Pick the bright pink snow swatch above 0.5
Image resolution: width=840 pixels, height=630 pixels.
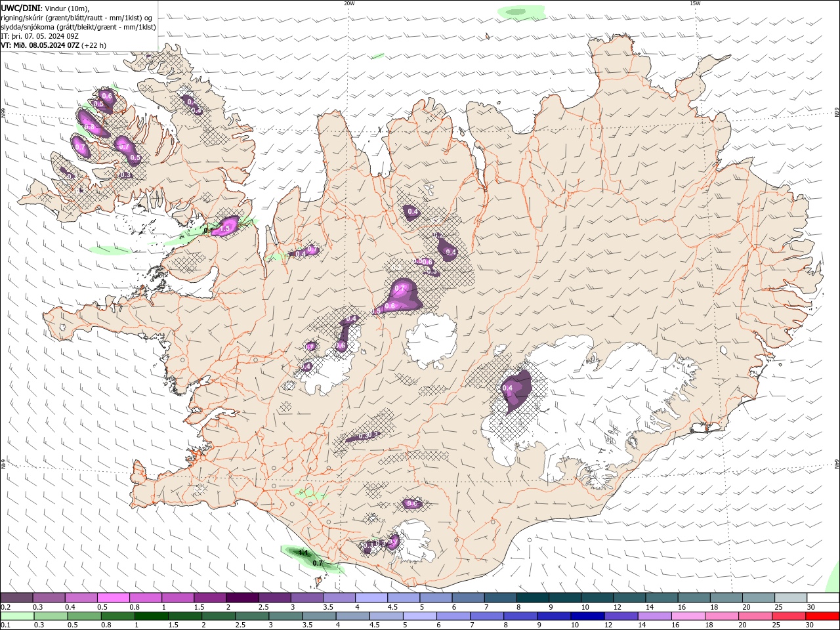tap(113, 598)
